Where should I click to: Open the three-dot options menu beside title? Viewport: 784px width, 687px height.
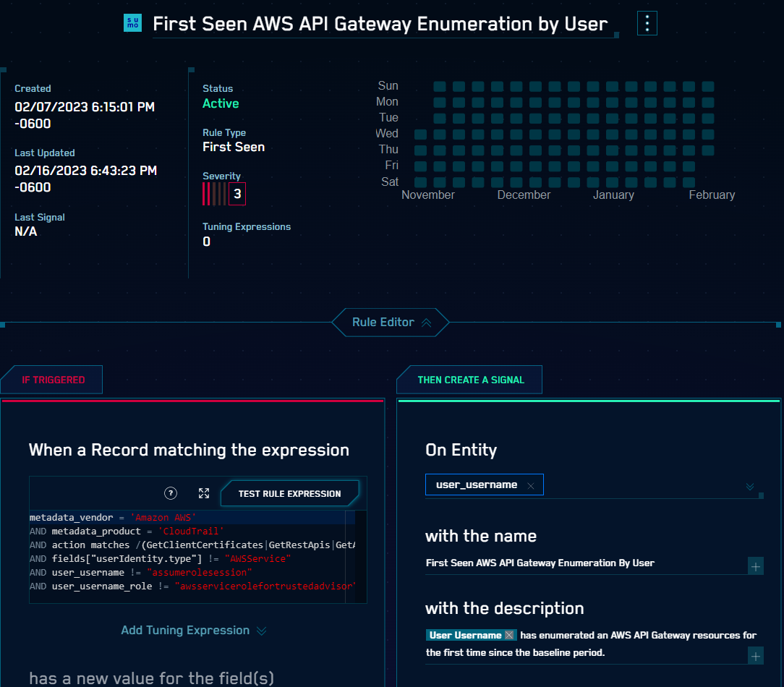(647, 24)
